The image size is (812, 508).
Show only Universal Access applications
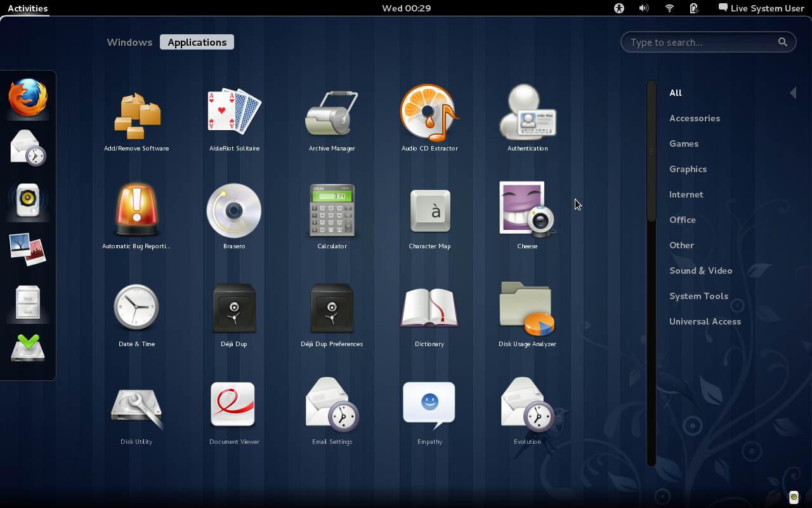[x=705, y=321]
